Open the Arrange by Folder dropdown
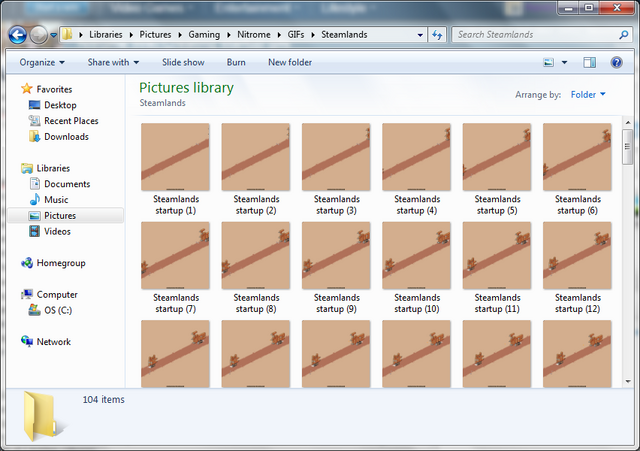Viewport: 640px width, 451px height. pyautogui.click(x=588, y=95)
